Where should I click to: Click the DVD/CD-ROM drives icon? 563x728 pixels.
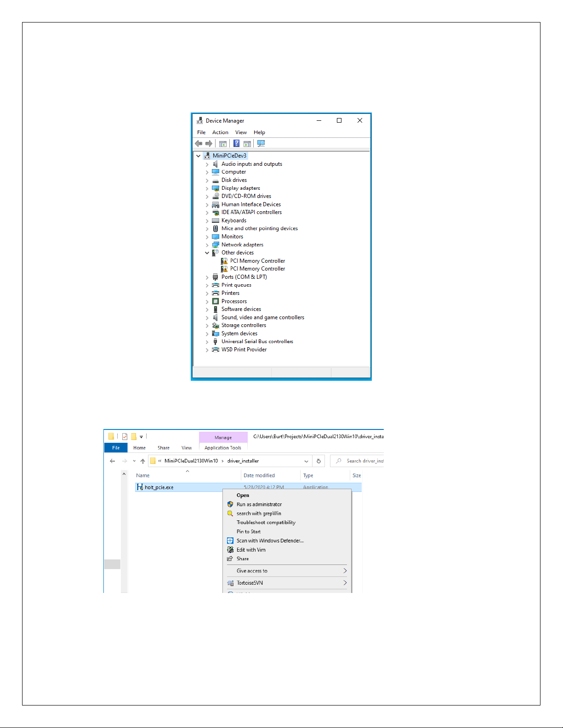(215, 196)
